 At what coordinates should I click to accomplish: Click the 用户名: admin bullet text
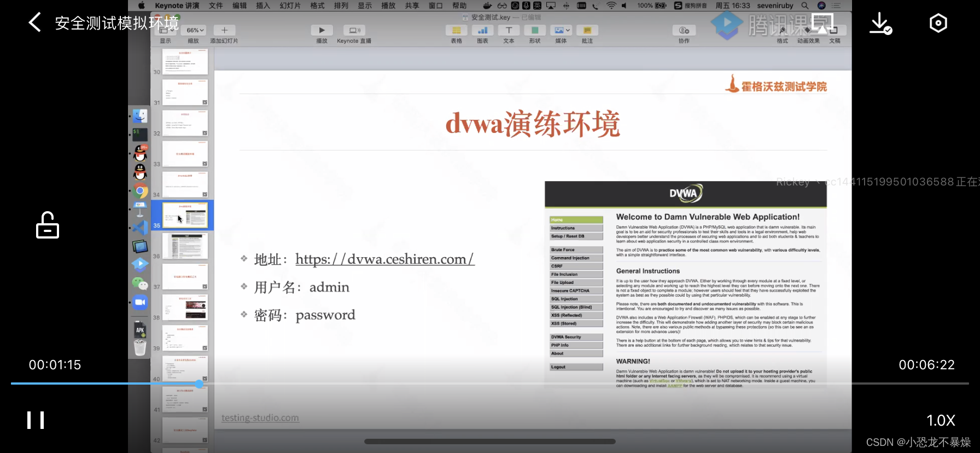pyautogui.click(x=301, y=287)
